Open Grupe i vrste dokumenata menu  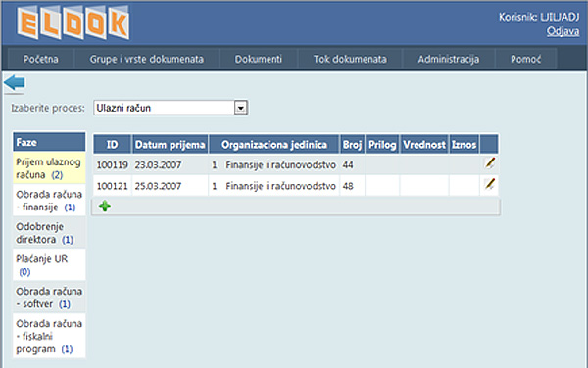[147, 59]
